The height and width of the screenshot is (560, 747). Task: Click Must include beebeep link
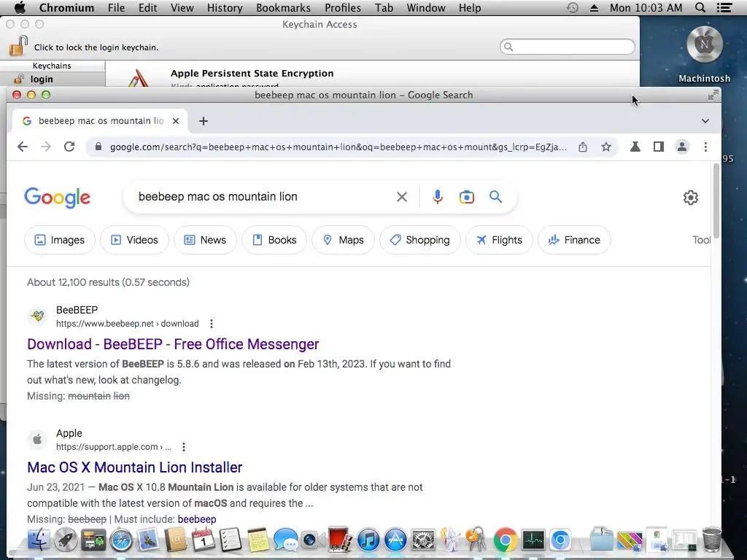pos(197,519)
